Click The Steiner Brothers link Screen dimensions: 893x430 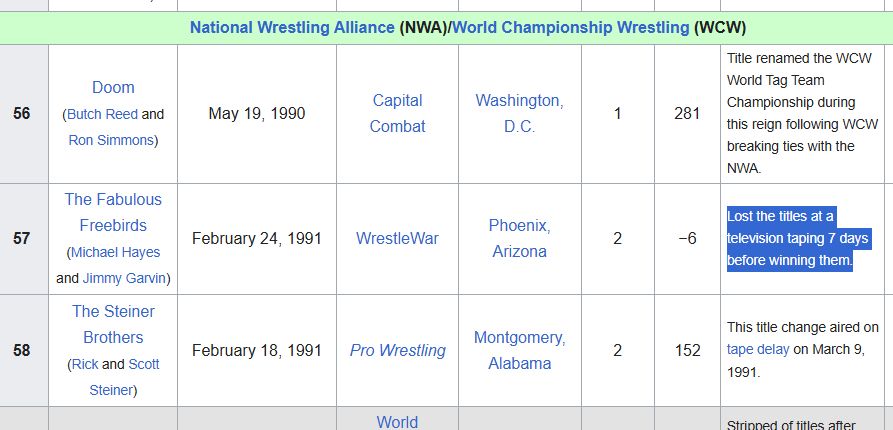click(x=113, y=325)
